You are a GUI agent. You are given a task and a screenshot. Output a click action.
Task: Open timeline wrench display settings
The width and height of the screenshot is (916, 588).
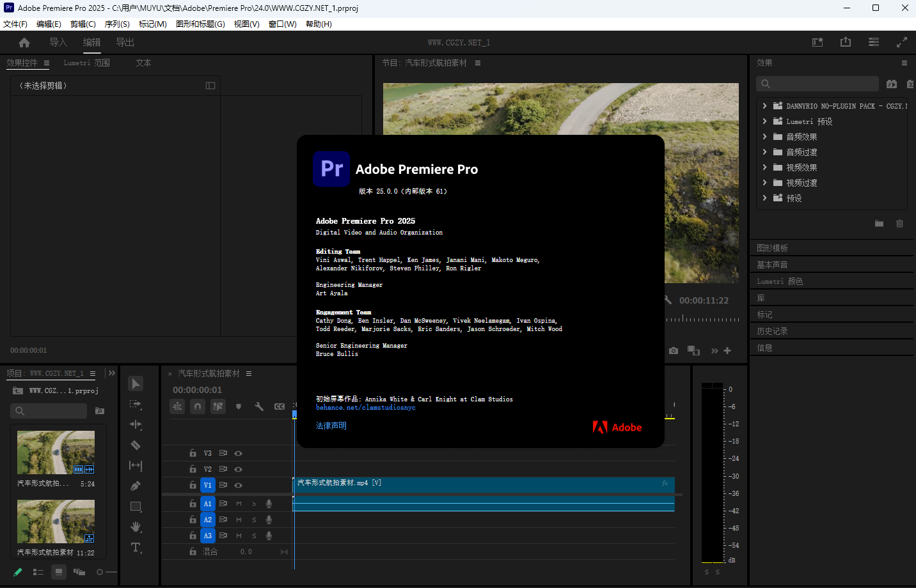point(259,406)
